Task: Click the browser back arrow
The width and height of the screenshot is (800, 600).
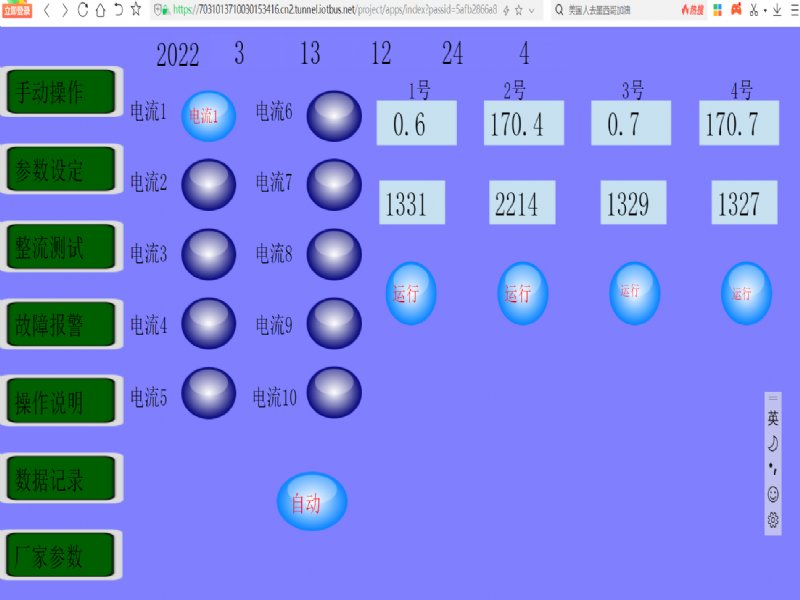Action: click(x=47, y=10)
